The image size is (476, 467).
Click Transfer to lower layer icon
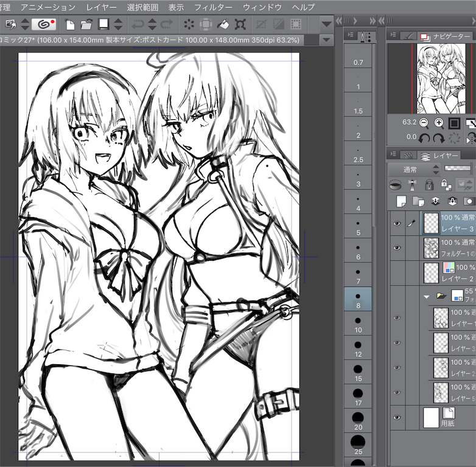tap(435, 201)
